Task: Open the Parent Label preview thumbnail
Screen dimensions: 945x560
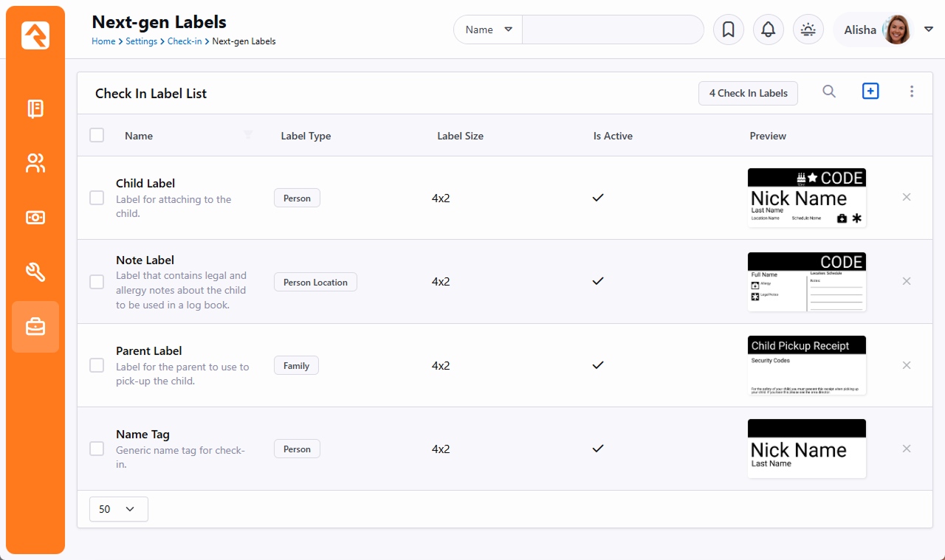Action: coord(806,365)
